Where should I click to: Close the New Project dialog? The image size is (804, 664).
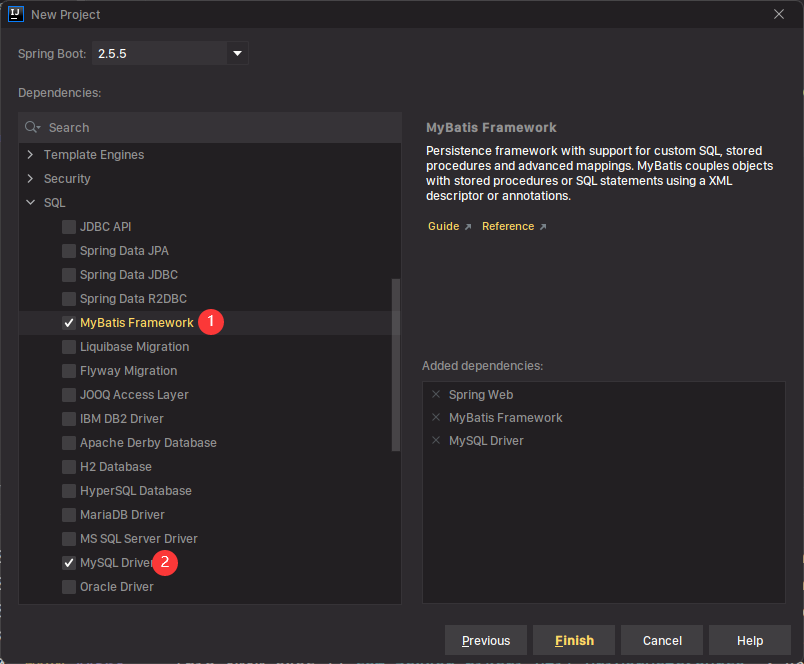pyautogui.click(x=778, y=14)
